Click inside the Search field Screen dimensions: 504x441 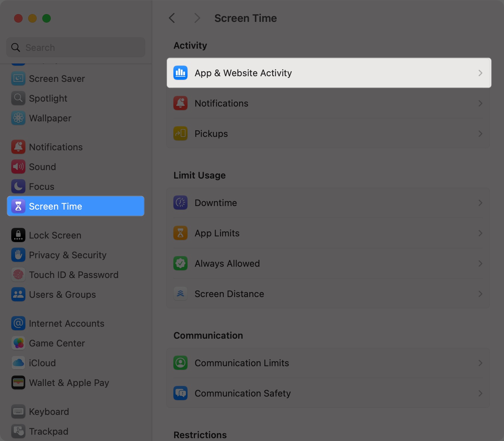tap(75, 47)
